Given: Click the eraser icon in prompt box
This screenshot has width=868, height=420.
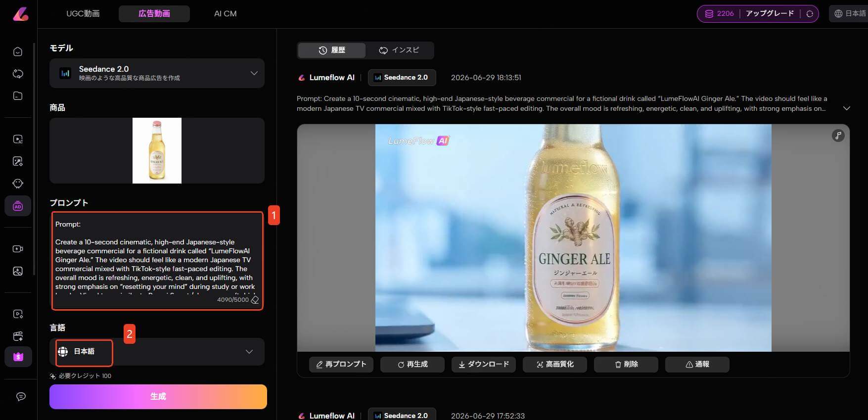Looking at the screenshot, I should click(x=255, y=300).
